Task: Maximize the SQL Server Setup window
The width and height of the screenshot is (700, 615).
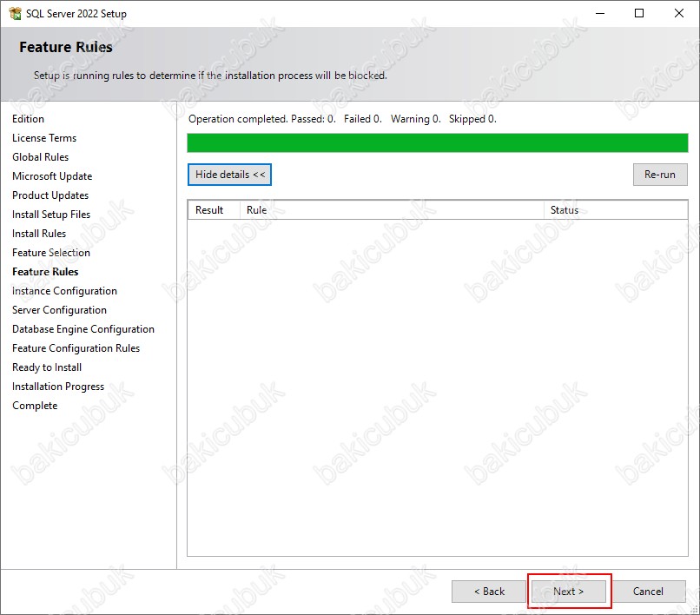Action: (x=639, y=14)
